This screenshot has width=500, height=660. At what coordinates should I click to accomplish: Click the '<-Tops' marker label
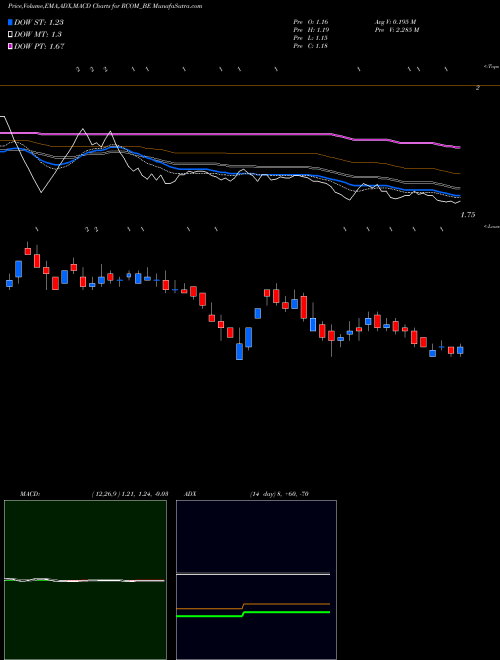coord(491,67)
